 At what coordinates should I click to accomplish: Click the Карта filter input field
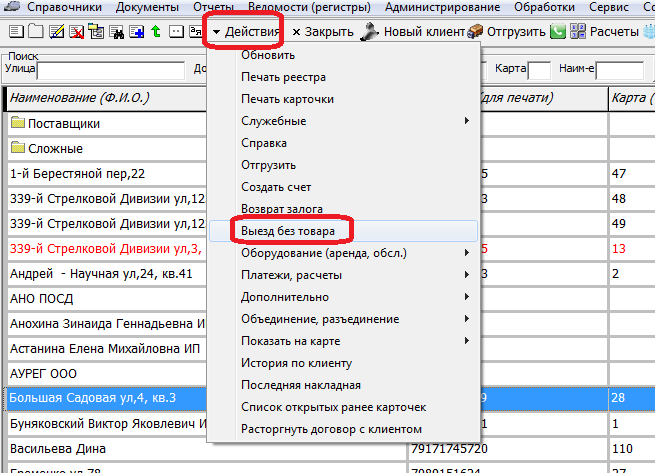coord(538,70)
